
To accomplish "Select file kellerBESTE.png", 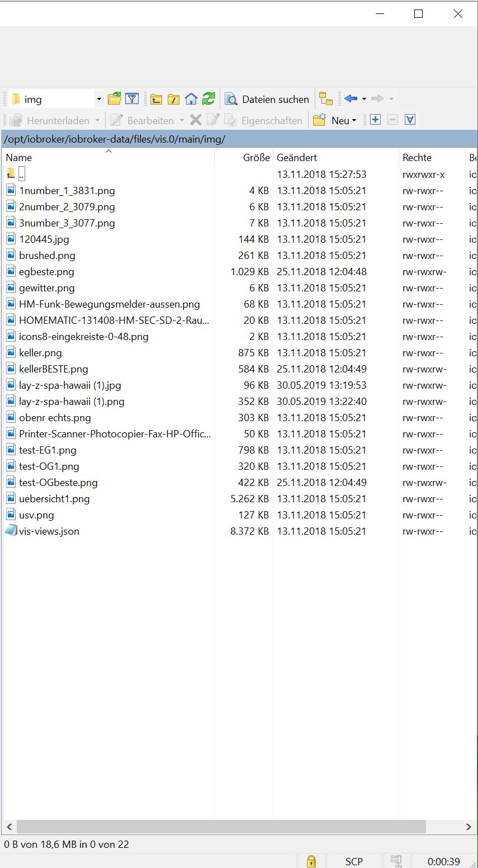I will pos(53,369).
